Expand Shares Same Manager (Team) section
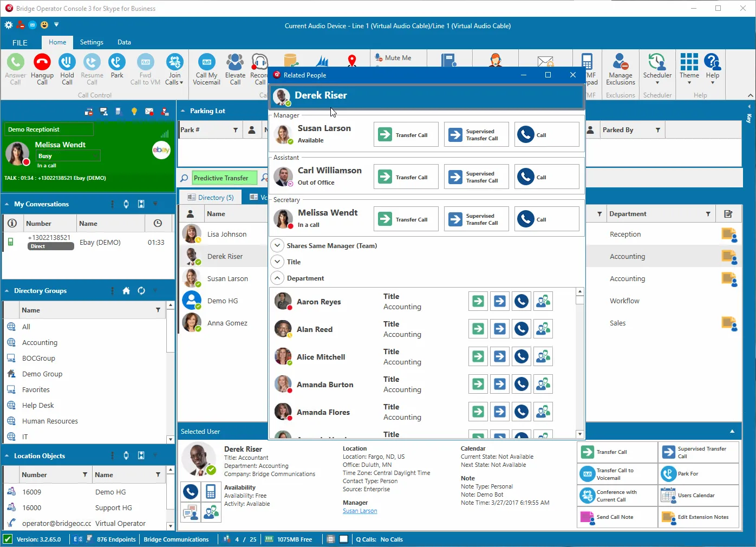 (277, 245)
